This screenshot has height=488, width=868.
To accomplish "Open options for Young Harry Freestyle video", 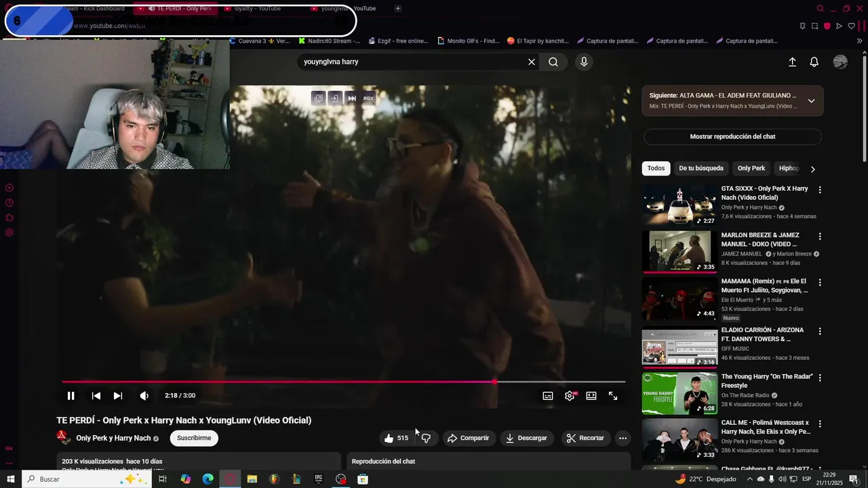I will pos(820,378).
